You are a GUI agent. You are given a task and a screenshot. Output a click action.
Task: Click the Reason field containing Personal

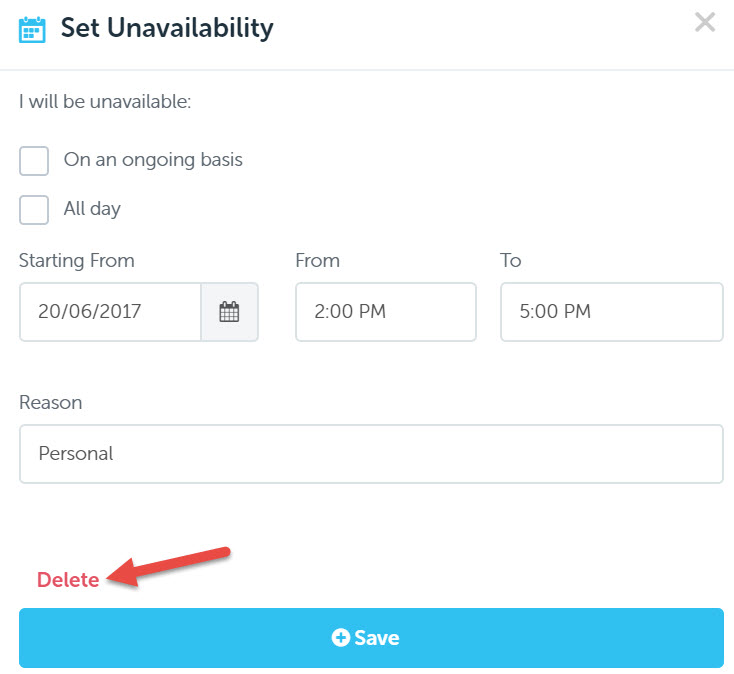click(x=371, y=454)
